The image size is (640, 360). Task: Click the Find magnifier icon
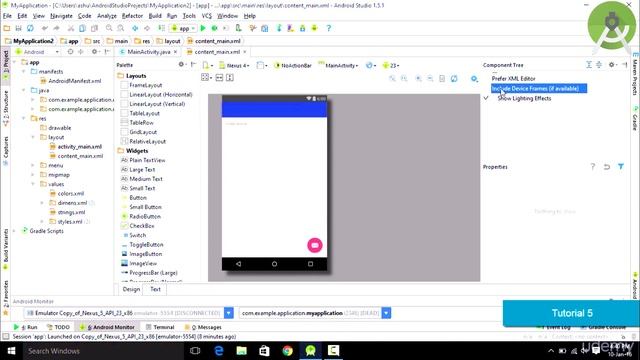click(109, 28)
